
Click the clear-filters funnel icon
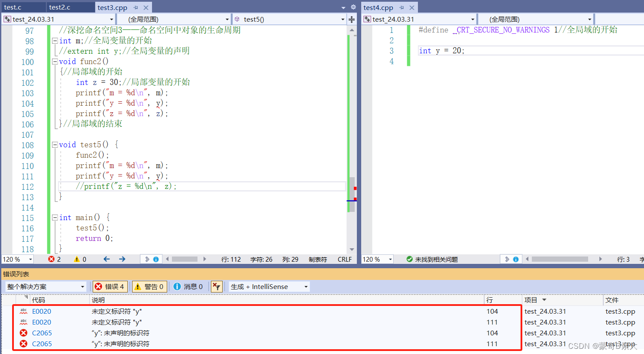(217, 286)
